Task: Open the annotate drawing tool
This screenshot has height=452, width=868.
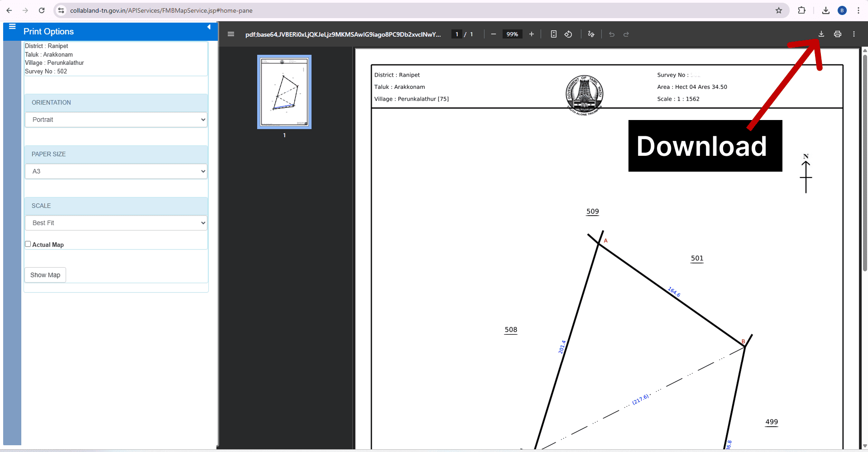Action: pos(591,34)
